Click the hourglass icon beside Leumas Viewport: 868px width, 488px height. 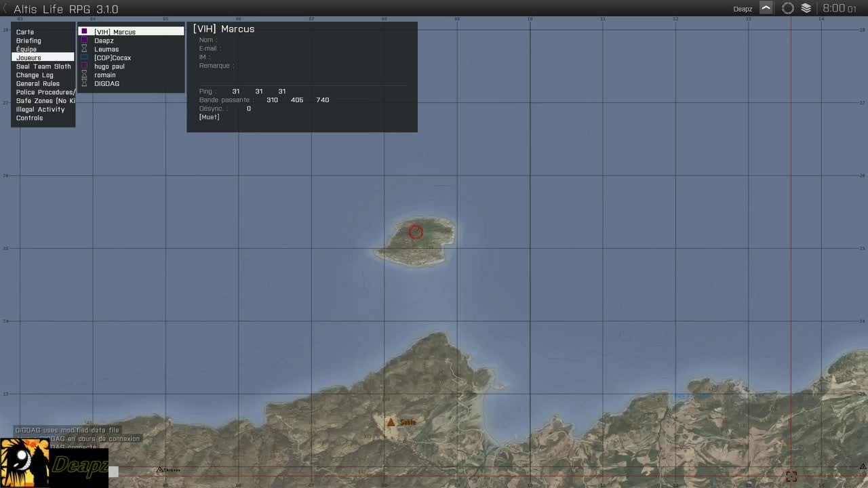point(84,49)
